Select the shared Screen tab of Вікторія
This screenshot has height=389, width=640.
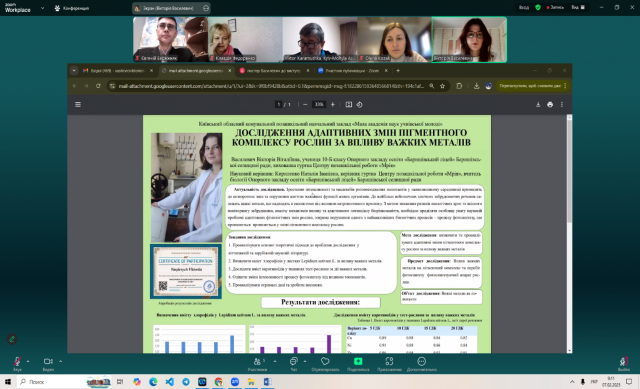171,8
